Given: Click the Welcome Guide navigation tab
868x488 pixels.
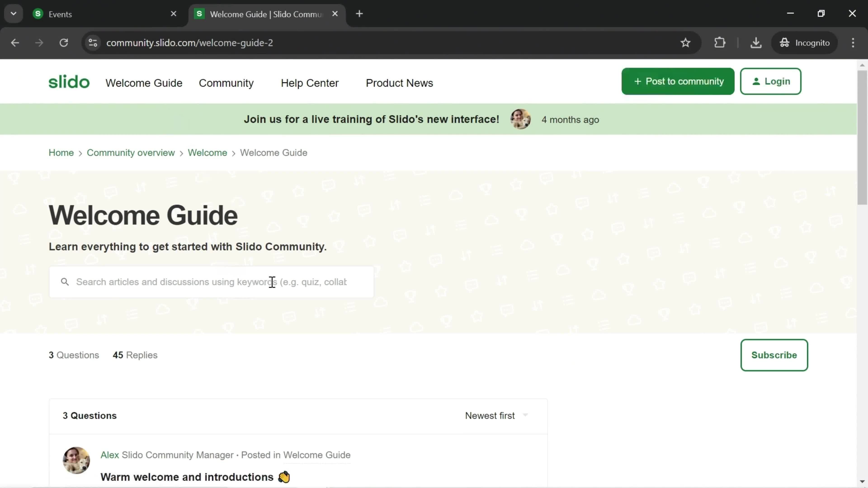Looking at the screenshot, I should (x=144, y=83).
